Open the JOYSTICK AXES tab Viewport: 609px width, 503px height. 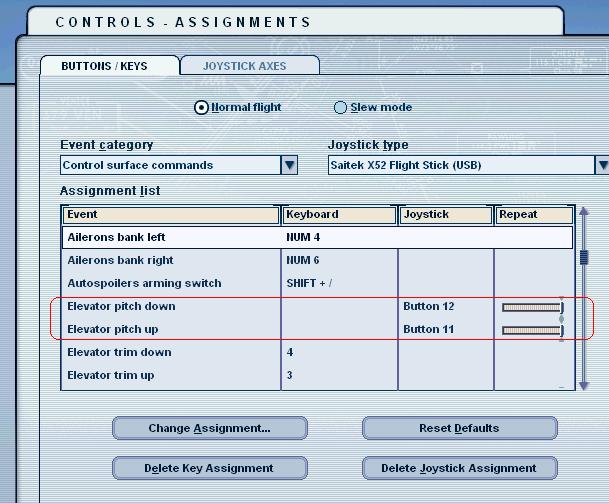tap(250, 66)
